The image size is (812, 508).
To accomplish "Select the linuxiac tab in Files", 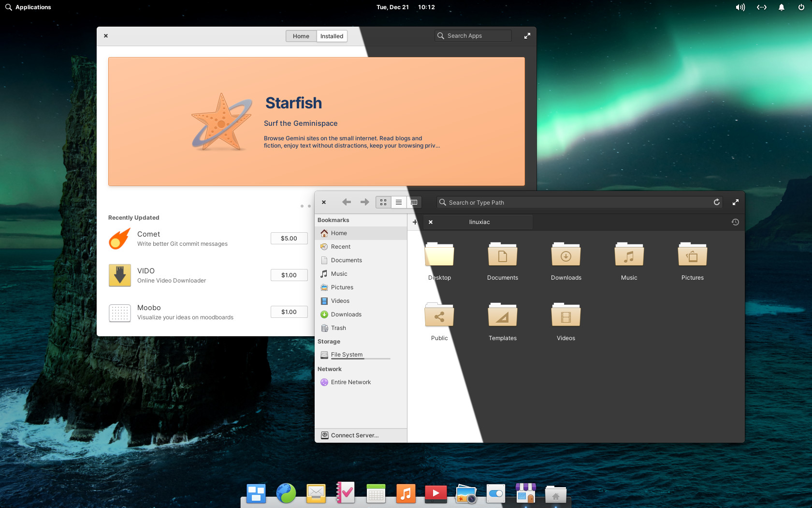I will click(479, 222).
